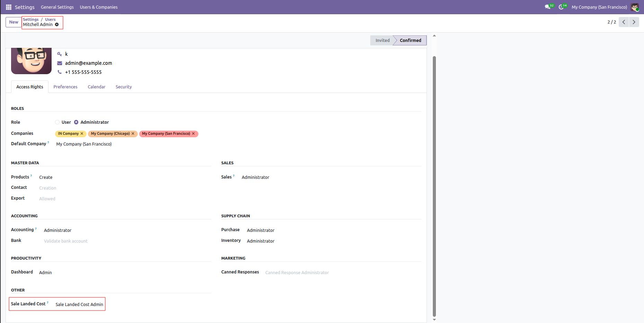This screenshot has width=644, height=323.
Task: Set status to Invited
Action: (x=383, y=41)
